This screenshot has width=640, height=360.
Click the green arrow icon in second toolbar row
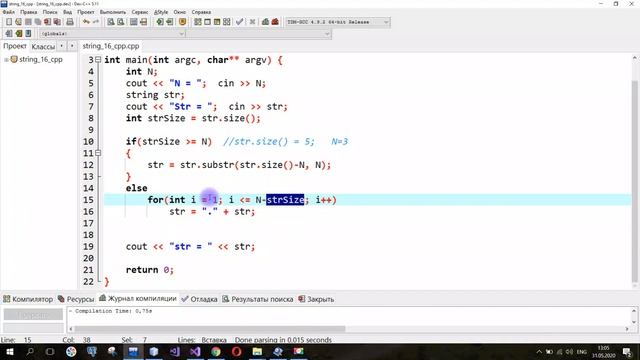coord(18,33)
